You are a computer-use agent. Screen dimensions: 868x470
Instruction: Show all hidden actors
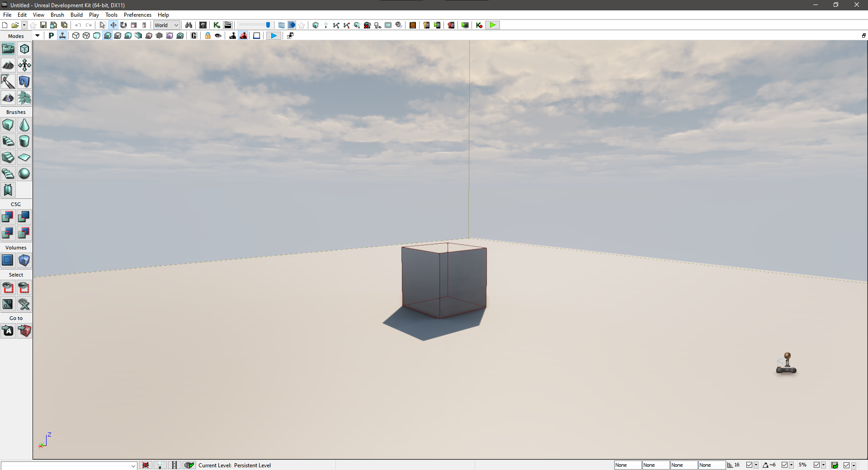click(24, 304)
